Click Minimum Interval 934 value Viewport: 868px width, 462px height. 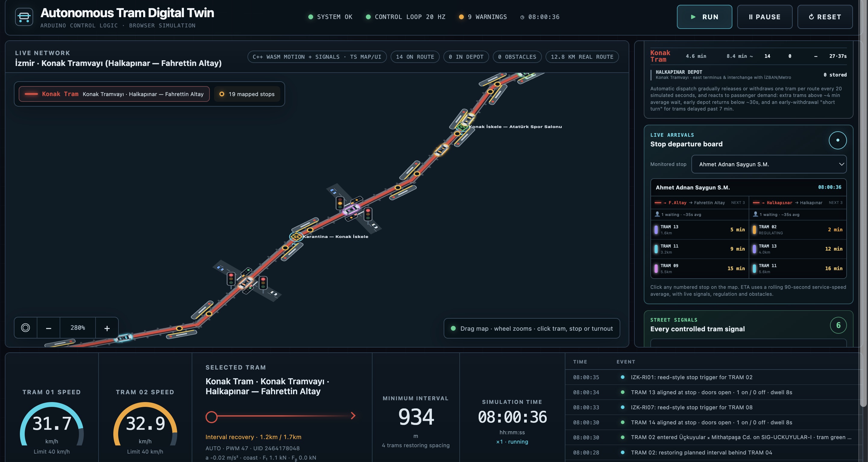point(416,417)
